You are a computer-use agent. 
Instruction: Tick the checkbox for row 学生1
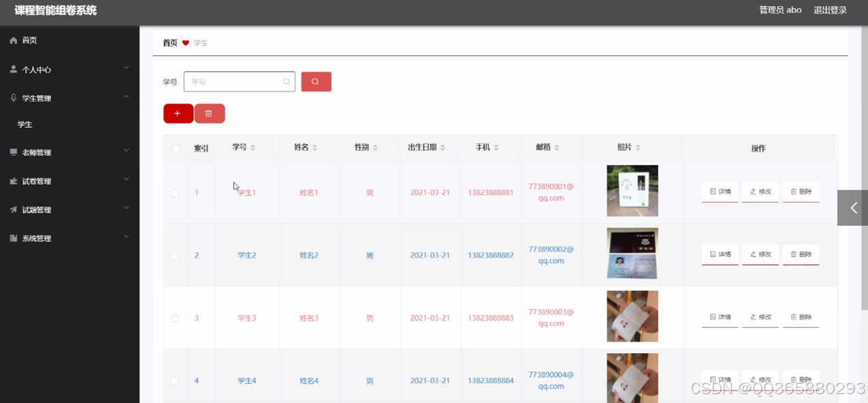175,193
